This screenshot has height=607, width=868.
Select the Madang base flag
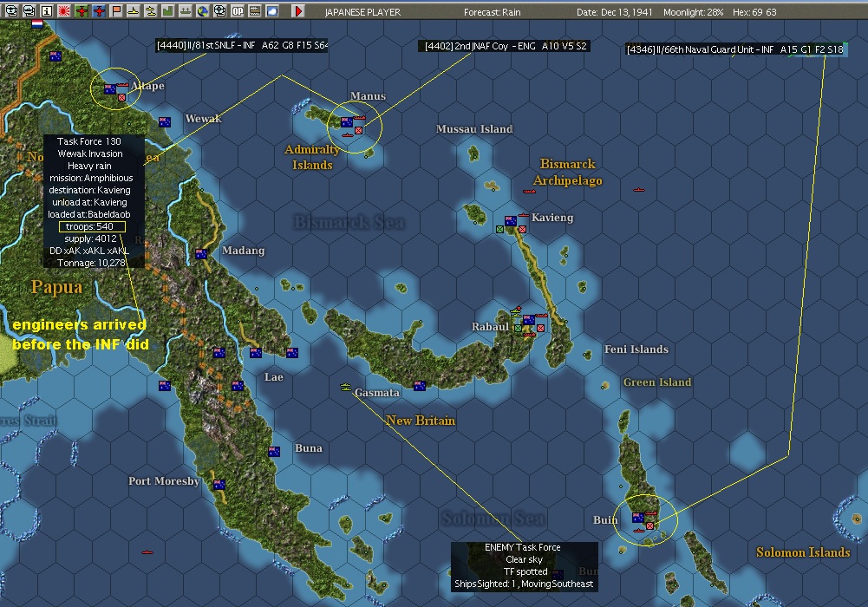(x=201, y=254)
